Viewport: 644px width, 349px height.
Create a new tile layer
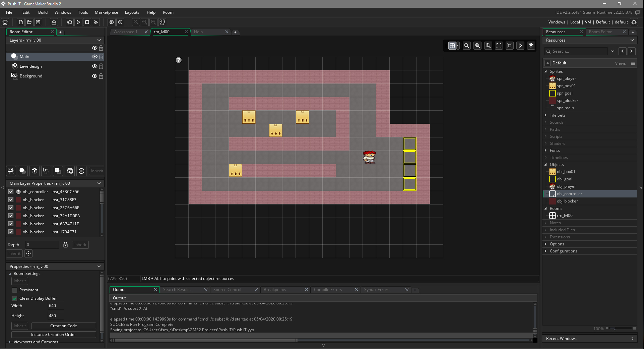[x=35, y=171]
